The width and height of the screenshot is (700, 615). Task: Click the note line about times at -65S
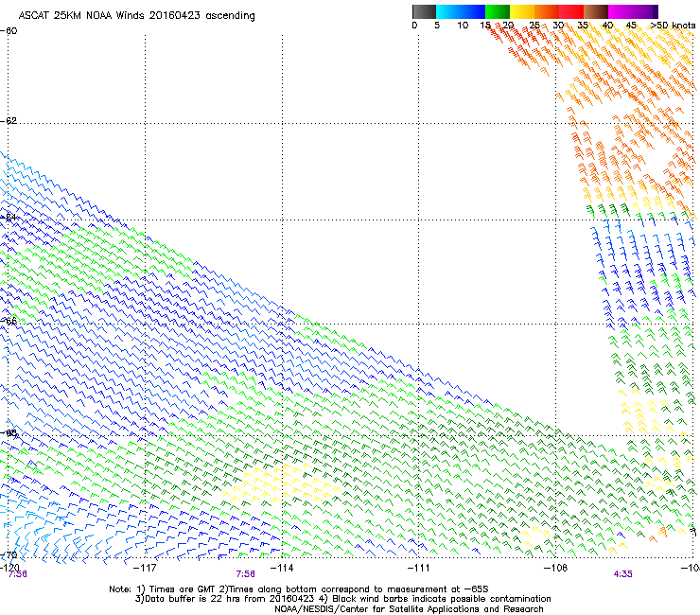coord(299,589)
